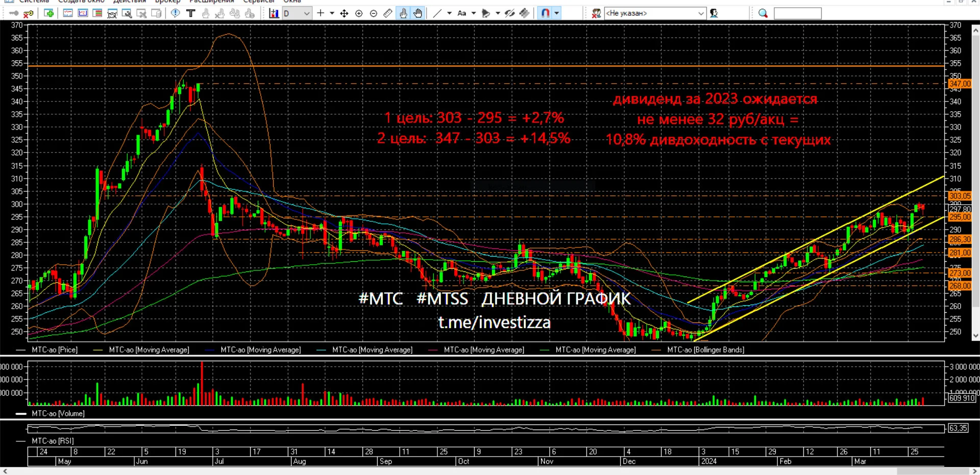The height and width of the screenshot is (475, 980).
Task: Open the Брокер menu
Action: [168, 2]
